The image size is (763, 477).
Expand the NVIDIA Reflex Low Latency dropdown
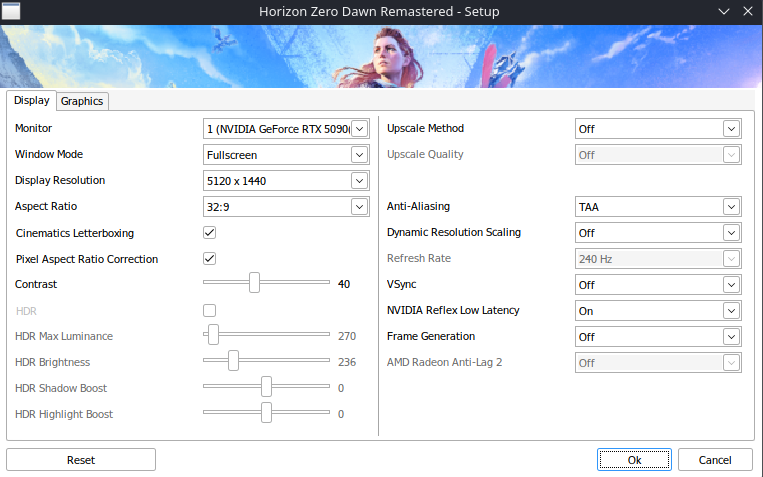(658, 311)
